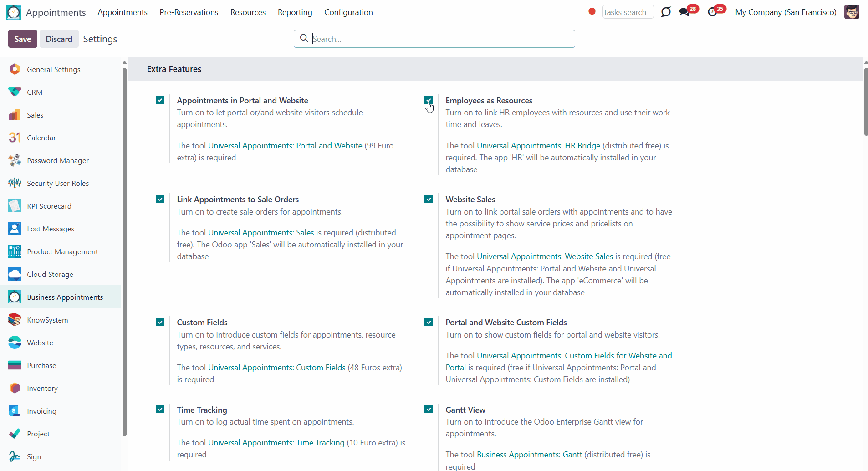
Task: Select the KPI Scorecard icon
Action: coord(15,206)
